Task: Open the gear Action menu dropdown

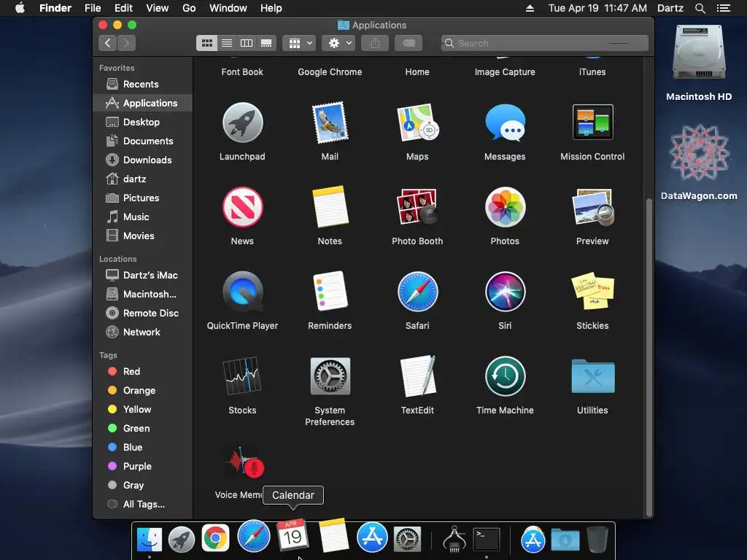Action: tap(338, 43)
